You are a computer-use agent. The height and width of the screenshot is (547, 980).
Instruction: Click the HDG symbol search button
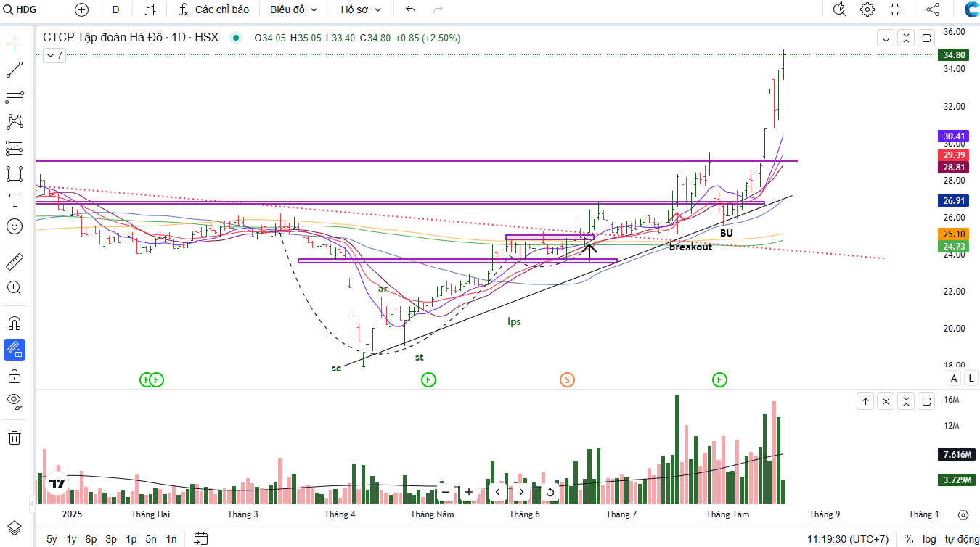(x=21, y=9)
